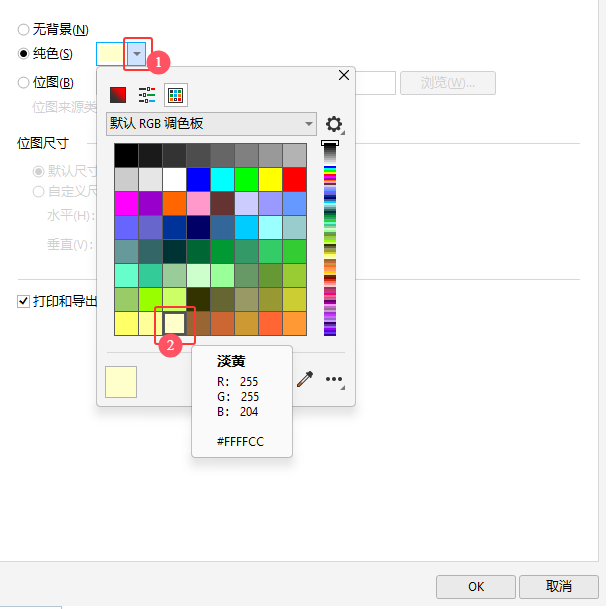Pick the bright yellow swatch in bottom row

[126, 324]
